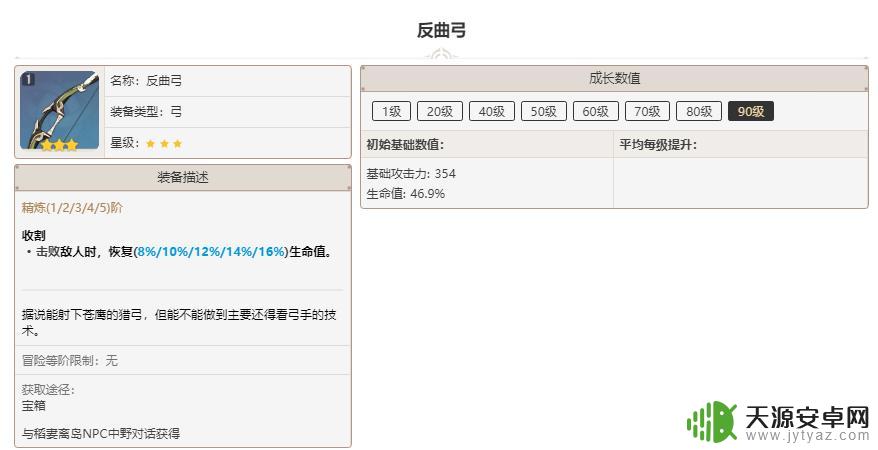878x450 pixels.
Task: Click 与稻妻离岛NPC中野对话获得 text
Action: tap(101, 433)
